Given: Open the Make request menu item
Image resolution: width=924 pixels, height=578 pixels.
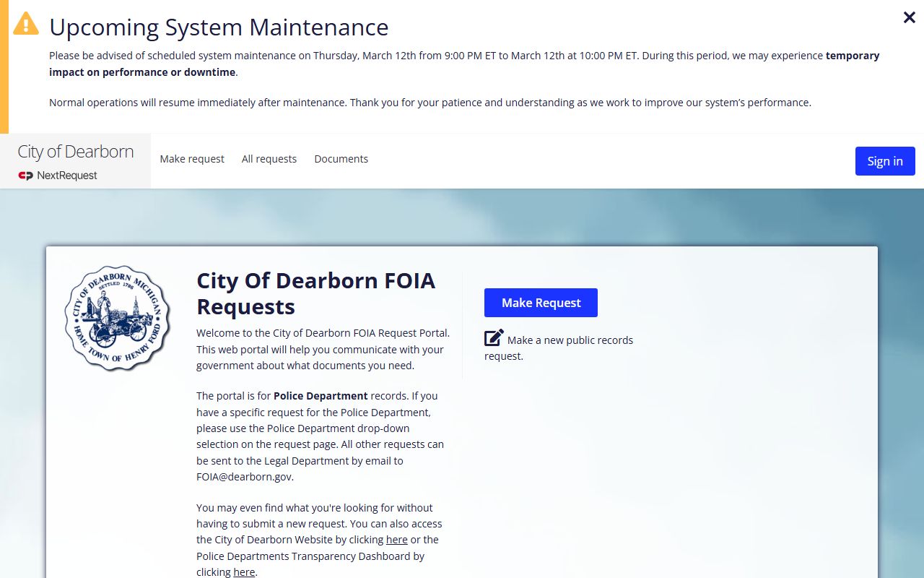Looking at the screenshot, I should [x=192, y=159].
